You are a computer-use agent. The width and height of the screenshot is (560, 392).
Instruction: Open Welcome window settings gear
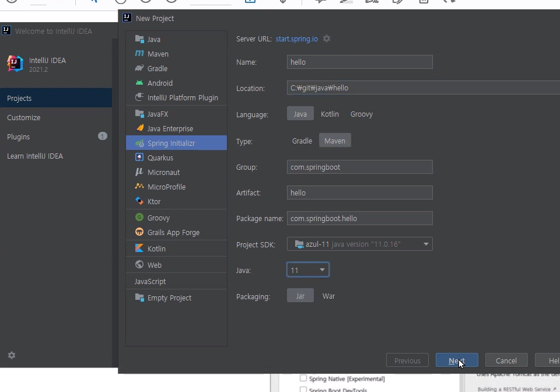click(x=12, y=355)
